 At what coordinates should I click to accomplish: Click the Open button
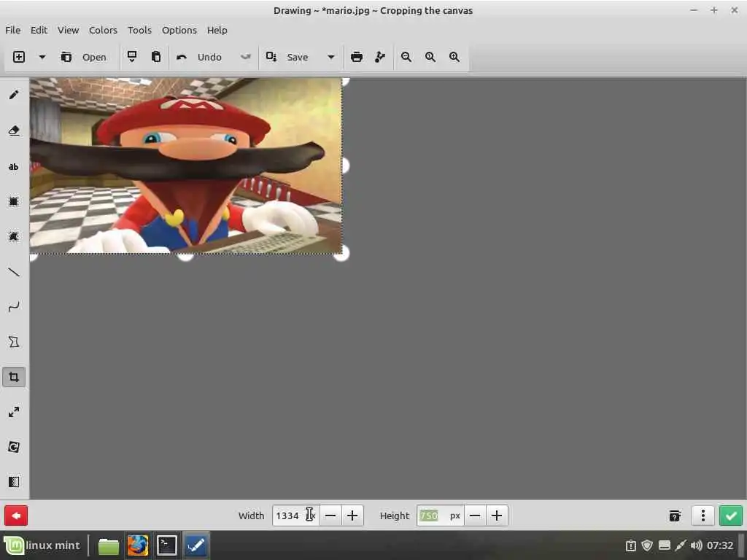[84, 57]
